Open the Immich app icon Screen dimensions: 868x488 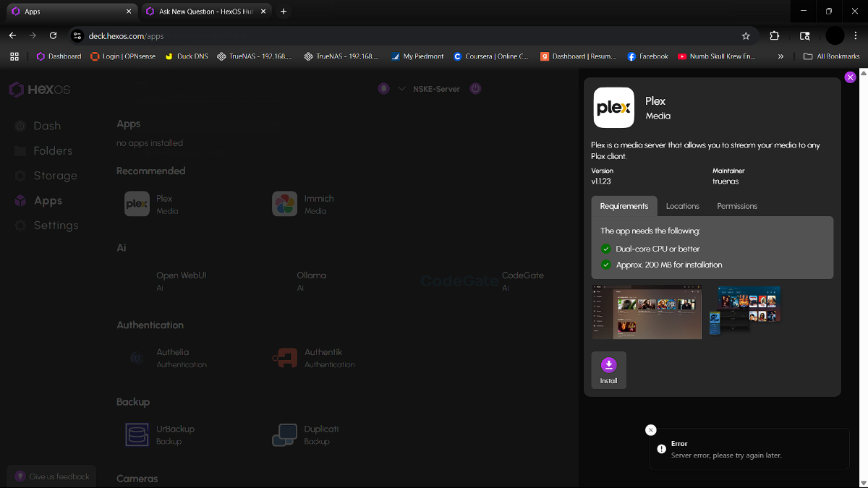click(x=284, y=204)
